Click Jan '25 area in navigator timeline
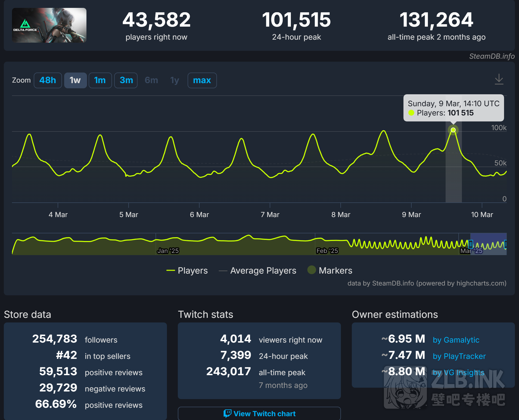Viewport: 519px width, 420px height. click(168, 250)
